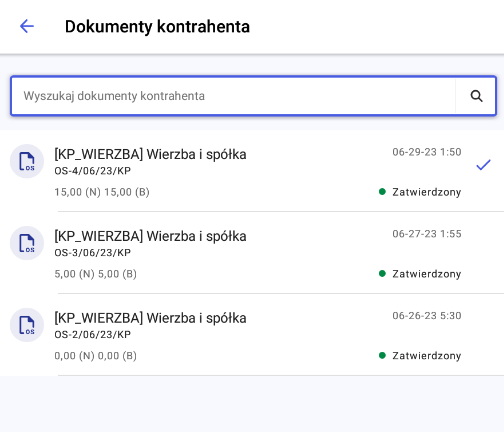Click the Dokumenty kontrahenta page title
Viewport: 504px width, 432px height.
click(x=157, y=27)
